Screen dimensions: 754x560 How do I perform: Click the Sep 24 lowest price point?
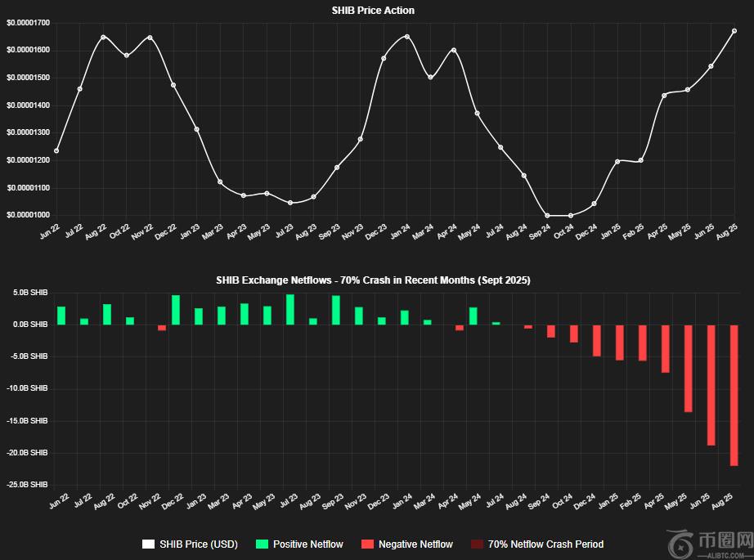[x=547, y=216]
